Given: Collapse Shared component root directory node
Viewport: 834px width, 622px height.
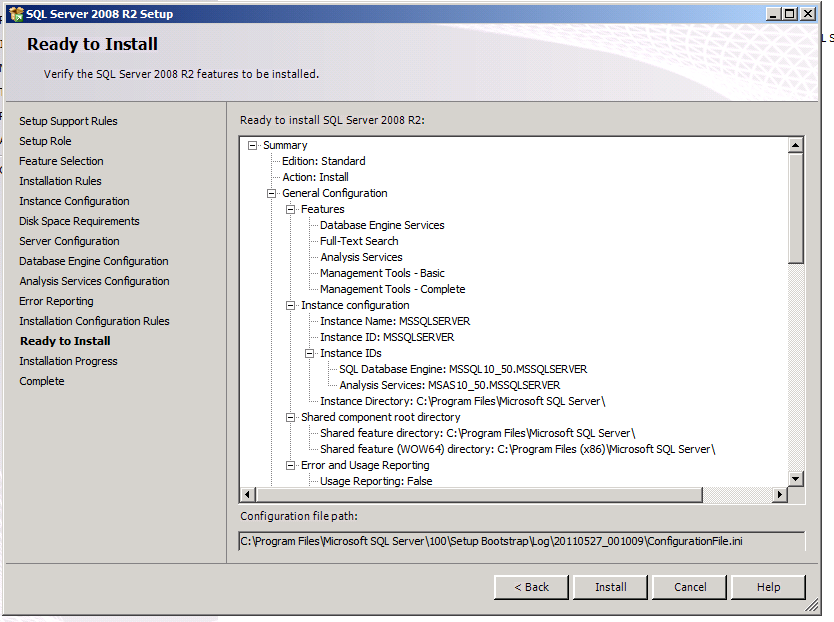Looking at the screenshot, I should pyautogui.click(x=290, y=417).
